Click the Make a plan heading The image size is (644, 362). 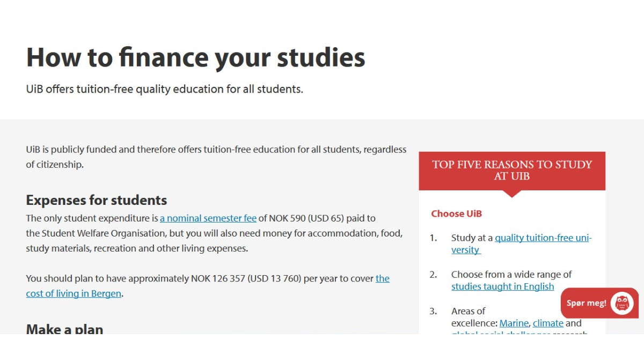(64, 328)
